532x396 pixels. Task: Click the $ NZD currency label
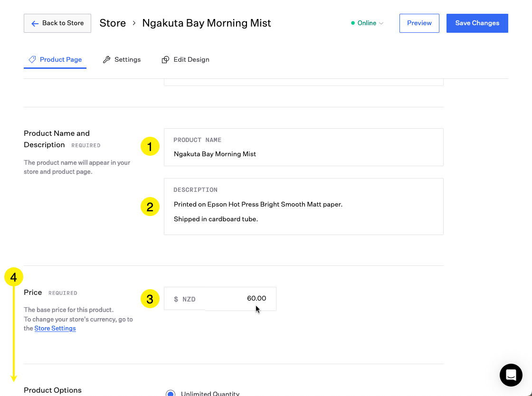click(185, 299)
